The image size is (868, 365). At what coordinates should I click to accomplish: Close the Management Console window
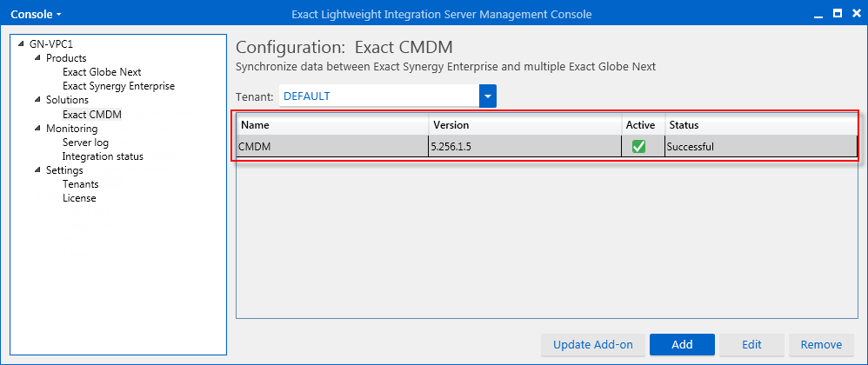pyautogui.click(x=856, y=13)
